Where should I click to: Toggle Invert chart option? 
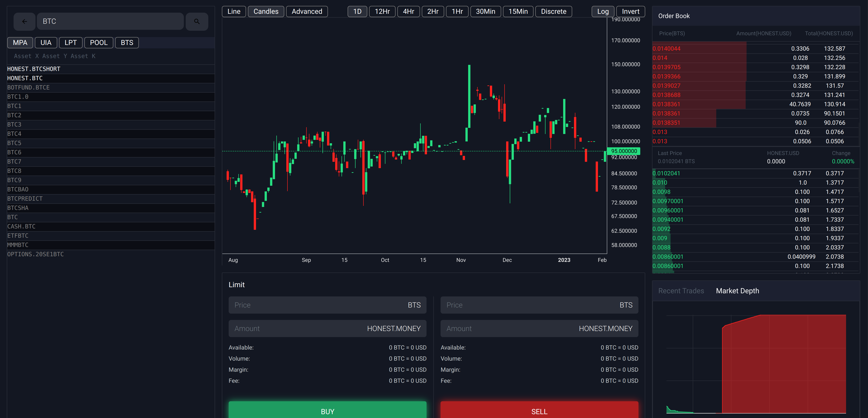[630, 12]
